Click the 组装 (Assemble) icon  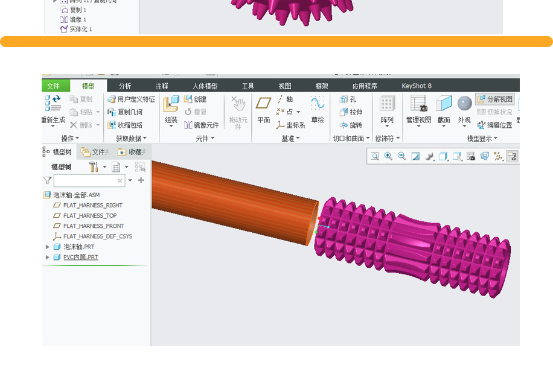[171, 104]
